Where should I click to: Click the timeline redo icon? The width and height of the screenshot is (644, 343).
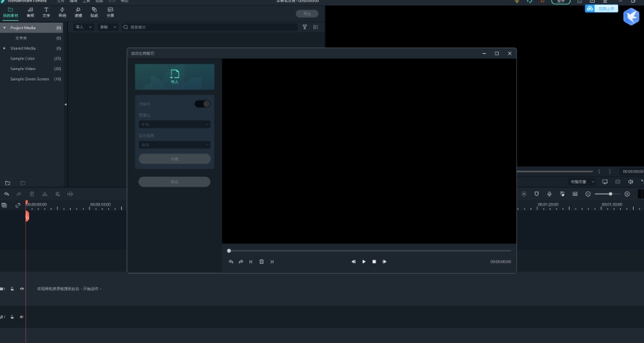coord(19,194)
